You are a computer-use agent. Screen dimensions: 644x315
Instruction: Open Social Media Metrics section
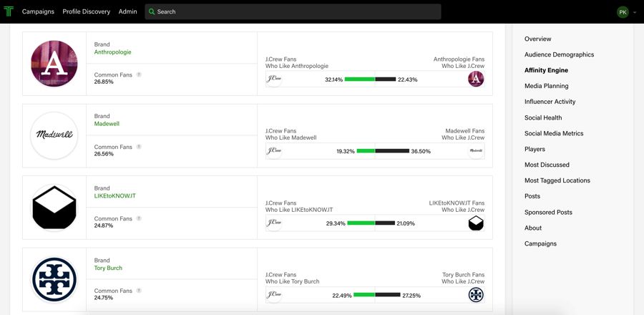coord(554,133)
